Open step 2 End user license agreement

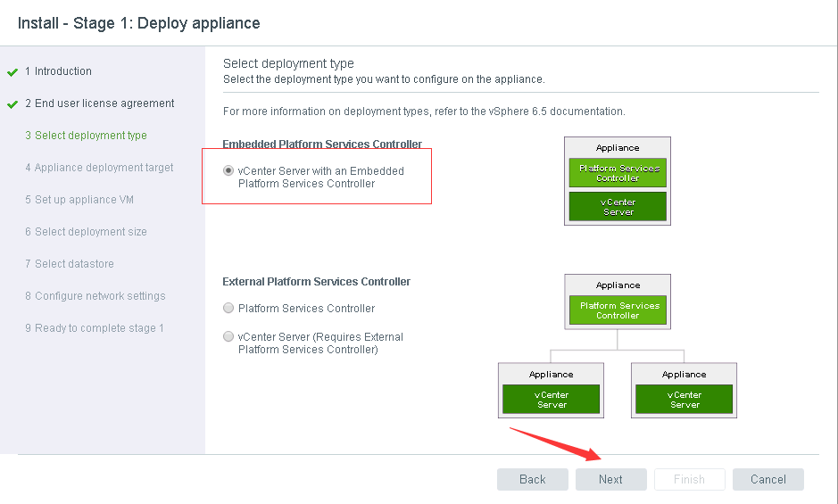[99, 103]
